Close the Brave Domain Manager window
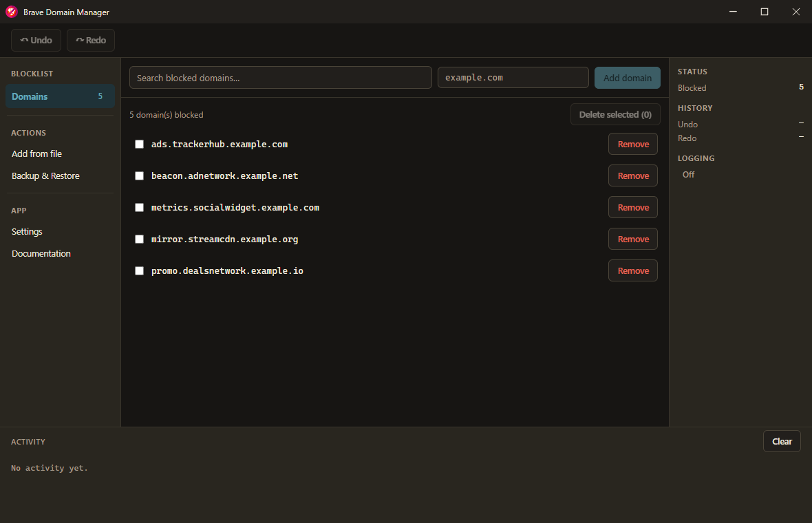 [796, 12]
